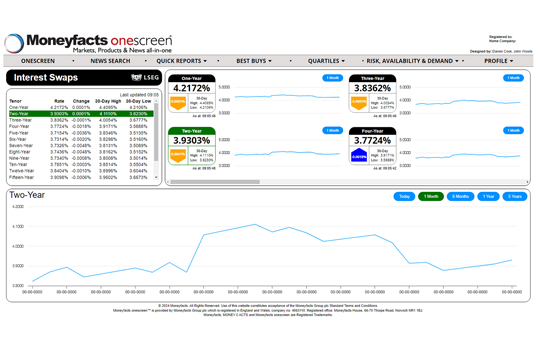The width and height of the screenshot is (538, 360).
Task: Click the orange change arrow on Three-Year card
Action: [x=359, y=103]
